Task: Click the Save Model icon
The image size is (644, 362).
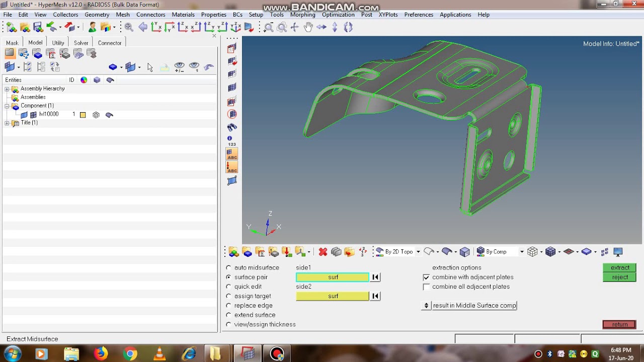Action: [x=38, y=27]
